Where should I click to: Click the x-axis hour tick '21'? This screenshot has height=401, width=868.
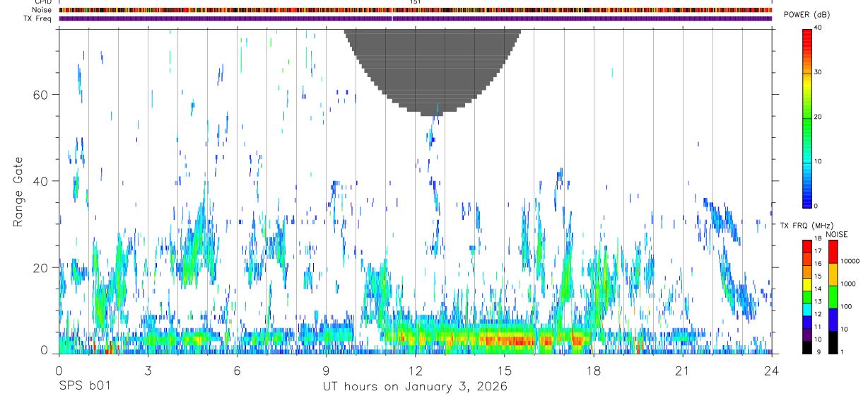[683, 370]
